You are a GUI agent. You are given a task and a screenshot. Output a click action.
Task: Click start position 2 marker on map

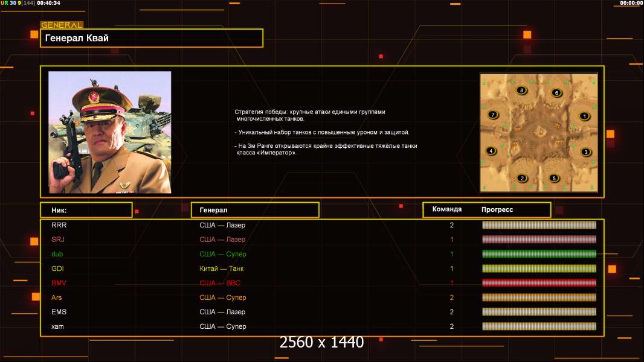[522, 178]
